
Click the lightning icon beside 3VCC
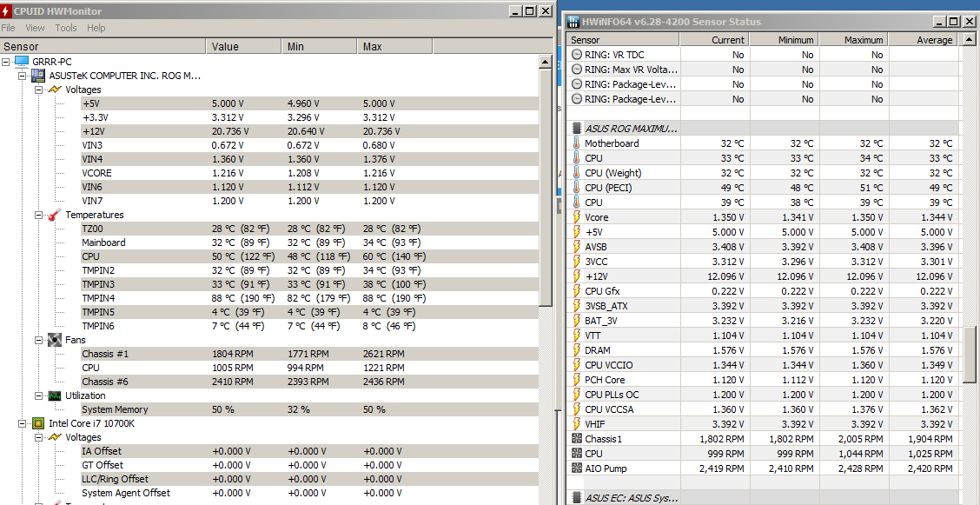click(577, 262)
